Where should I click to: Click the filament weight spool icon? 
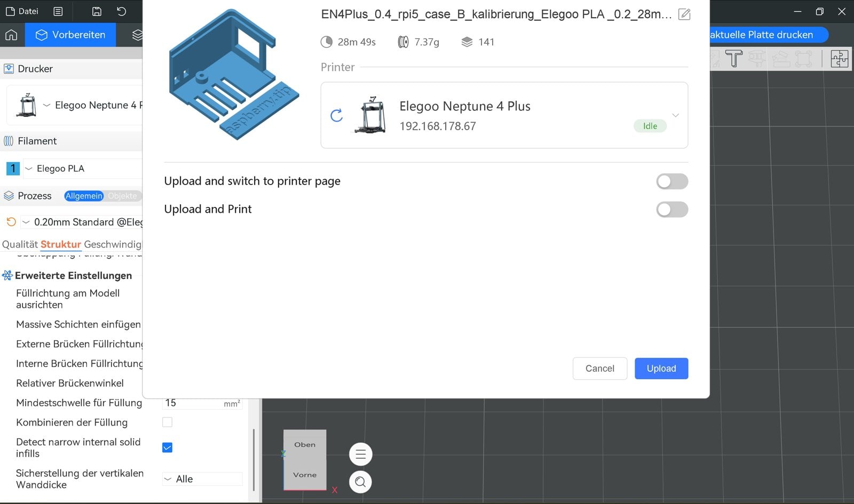403,42
